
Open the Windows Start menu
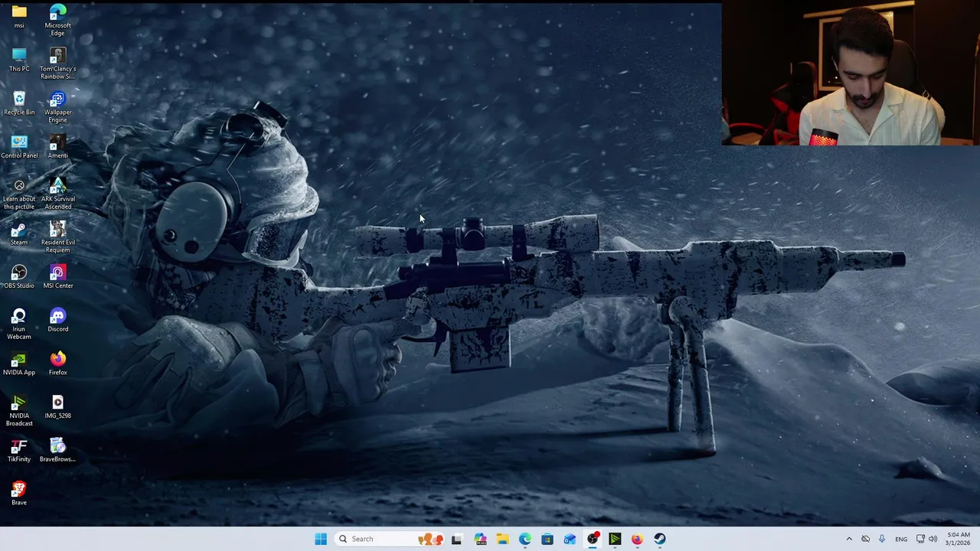(x=321, y=539)
